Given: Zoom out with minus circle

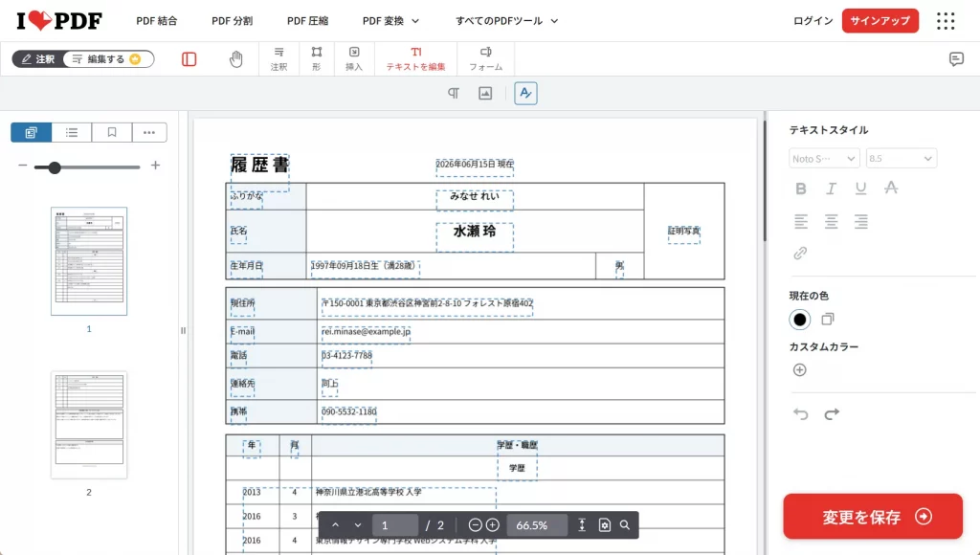Looking at the screenshot, I should point(475,525).
